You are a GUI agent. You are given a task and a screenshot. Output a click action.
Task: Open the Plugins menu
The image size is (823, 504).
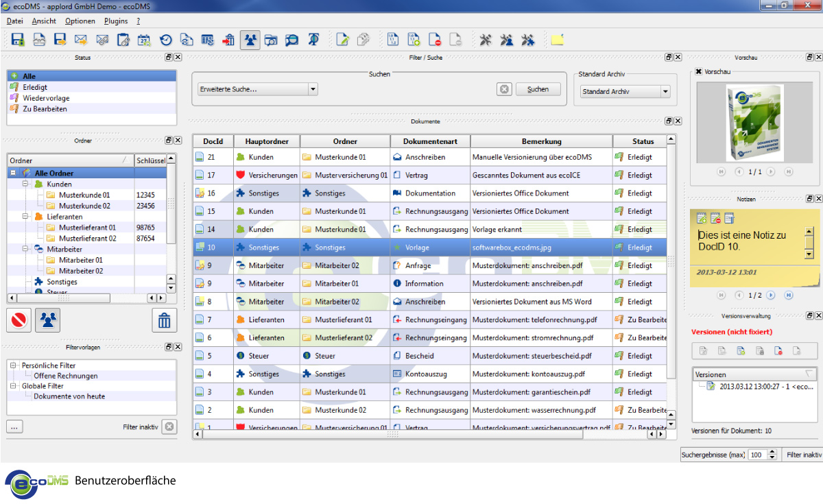(116, 21)
